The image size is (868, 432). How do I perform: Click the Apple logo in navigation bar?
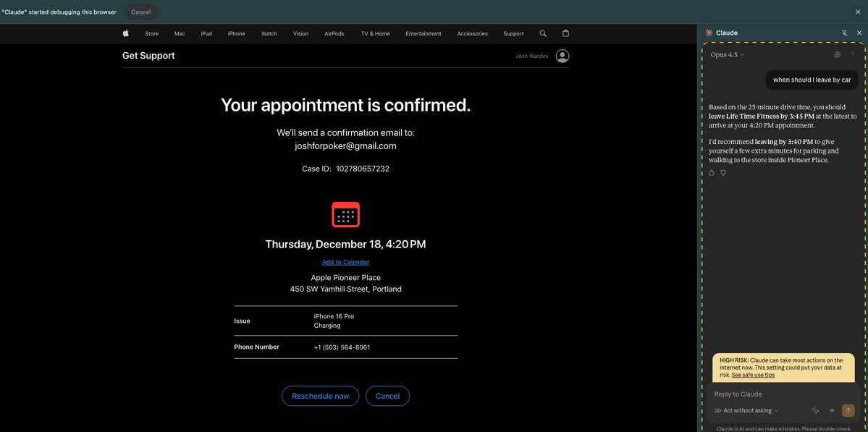click(126, 33)
